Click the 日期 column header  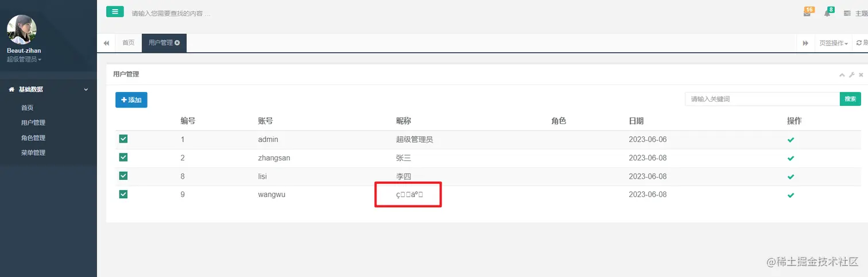tap(636, 121)
